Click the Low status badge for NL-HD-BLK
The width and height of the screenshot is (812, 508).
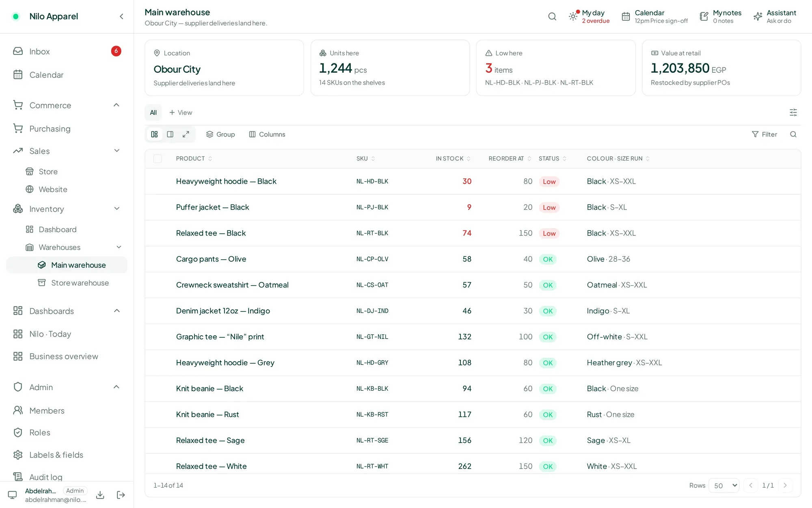pos(549,182)
